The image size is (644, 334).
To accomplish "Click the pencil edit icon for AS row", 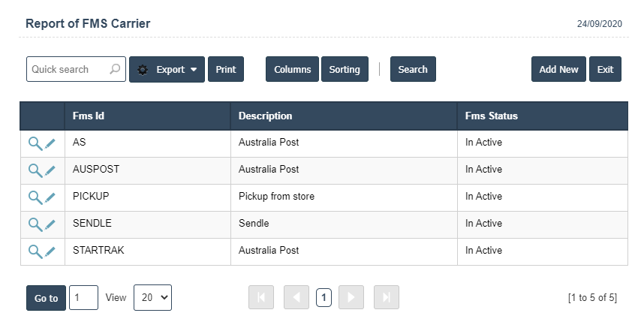I will (50, 143).
